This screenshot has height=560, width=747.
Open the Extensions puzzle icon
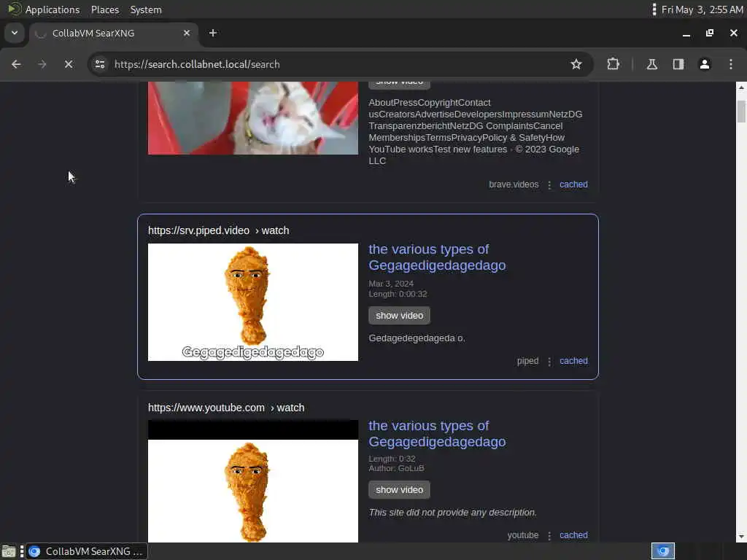point(613,64)
